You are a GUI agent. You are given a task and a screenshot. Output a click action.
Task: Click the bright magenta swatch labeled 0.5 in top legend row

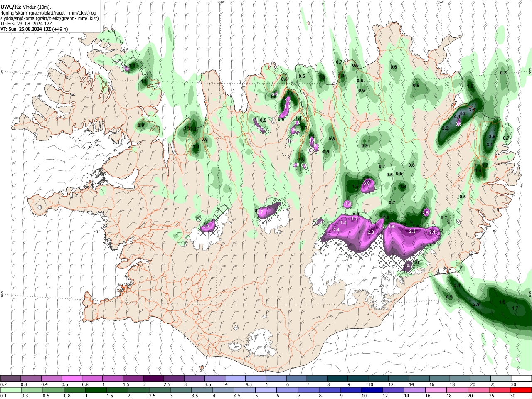pyautogui.click(x=71, y=378)
